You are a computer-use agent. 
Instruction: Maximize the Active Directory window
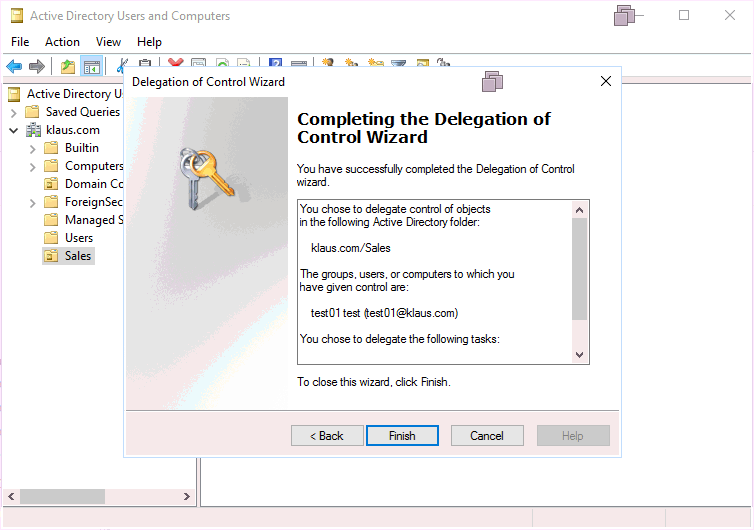684,15
